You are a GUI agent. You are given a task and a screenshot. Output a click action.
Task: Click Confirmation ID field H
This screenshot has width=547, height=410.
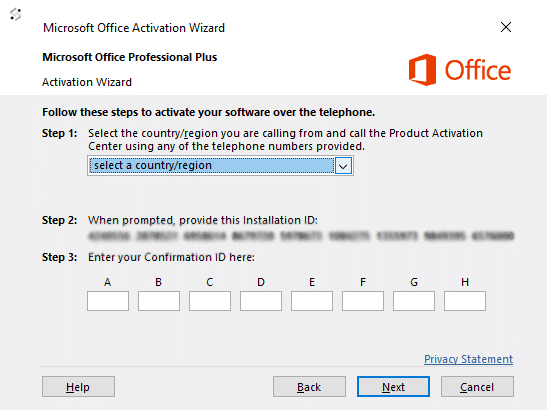[465, 301]
